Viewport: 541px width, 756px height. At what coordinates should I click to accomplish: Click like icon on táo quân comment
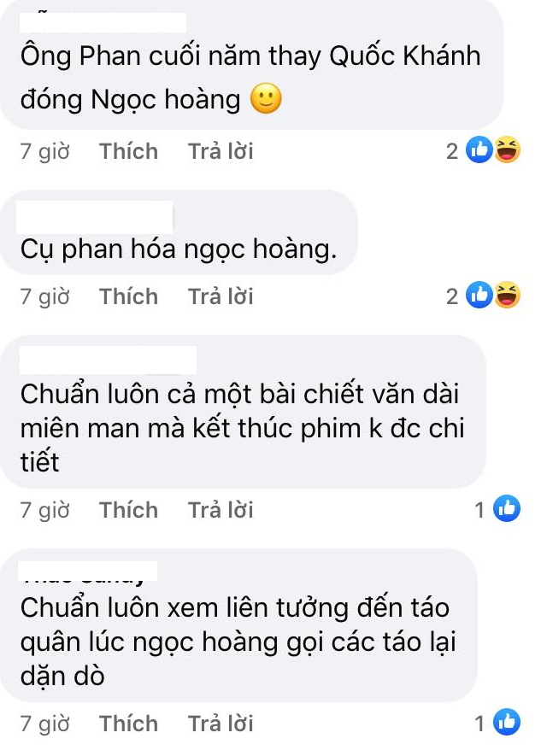507,722
